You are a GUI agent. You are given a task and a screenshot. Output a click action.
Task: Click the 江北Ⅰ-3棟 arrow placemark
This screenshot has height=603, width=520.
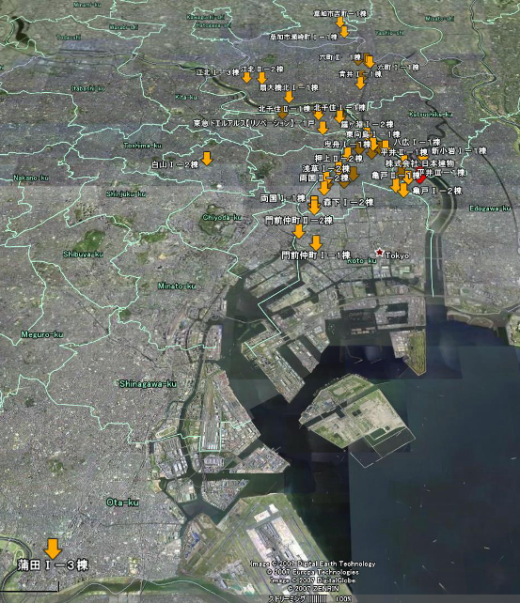pyautogui.click(x=247, y=77)
